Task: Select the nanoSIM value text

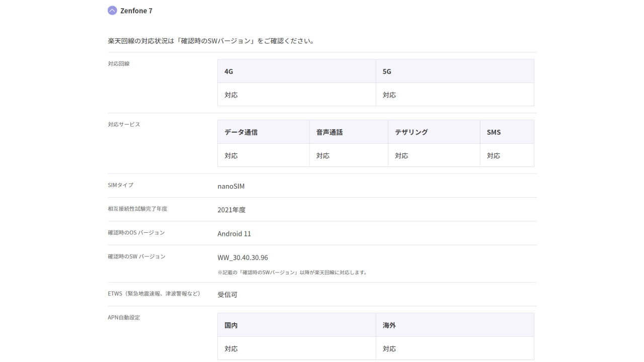Action: click(x=230, y=186)
